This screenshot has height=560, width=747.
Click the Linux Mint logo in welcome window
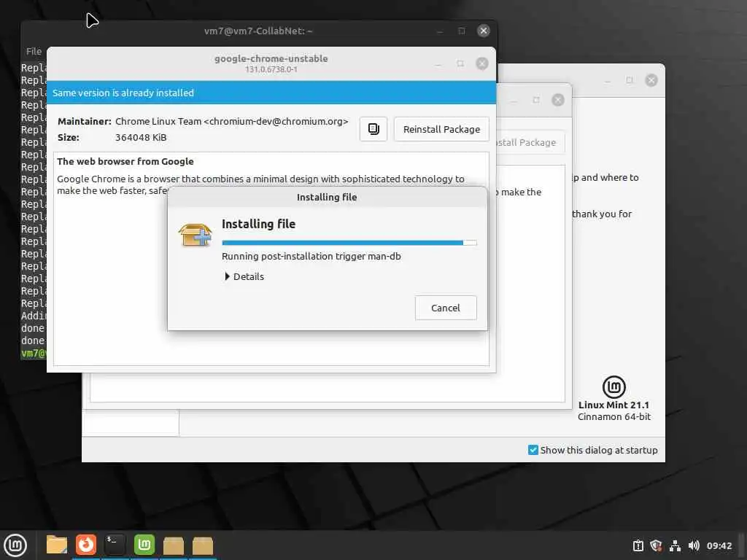[x=614, y=386]
